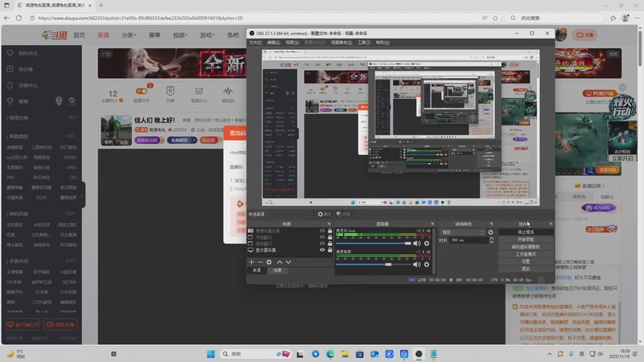644x362 pixels.
Task: Open source properties gear beside the minus icon
Action: click(x=269, y=262)
